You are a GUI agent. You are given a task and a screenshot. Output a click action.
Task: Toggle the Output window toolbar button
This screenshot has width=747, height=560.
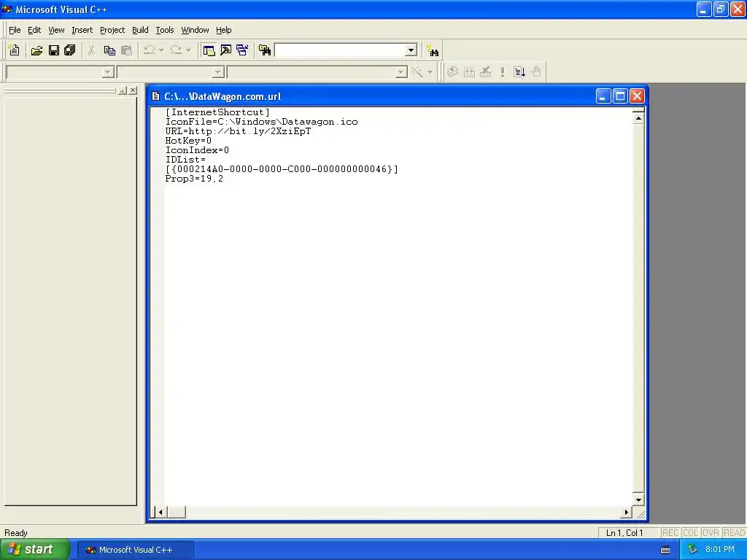[x=226, y=50]
